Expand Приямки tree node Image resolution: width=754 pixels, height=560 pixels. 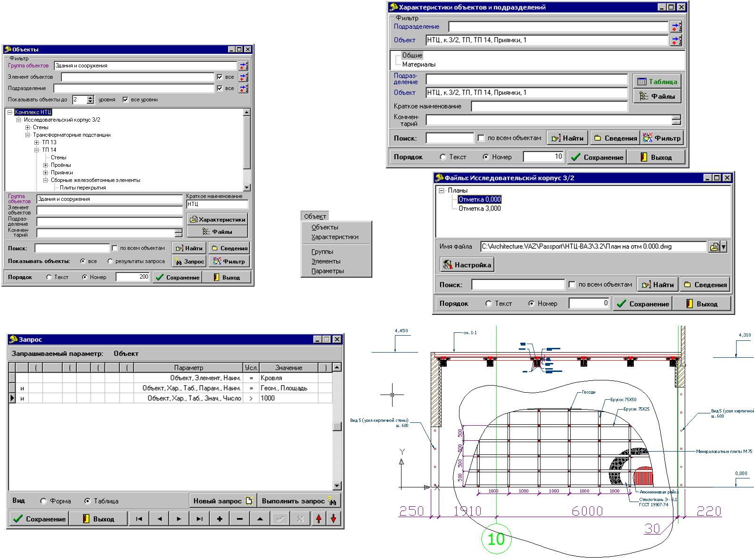pyautogui.click(x=46, y=173)
